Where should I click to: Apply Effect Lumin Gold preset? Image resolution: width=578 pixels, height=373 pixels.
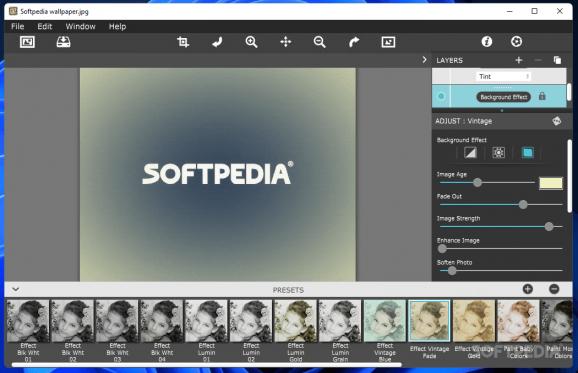point(296,321)
